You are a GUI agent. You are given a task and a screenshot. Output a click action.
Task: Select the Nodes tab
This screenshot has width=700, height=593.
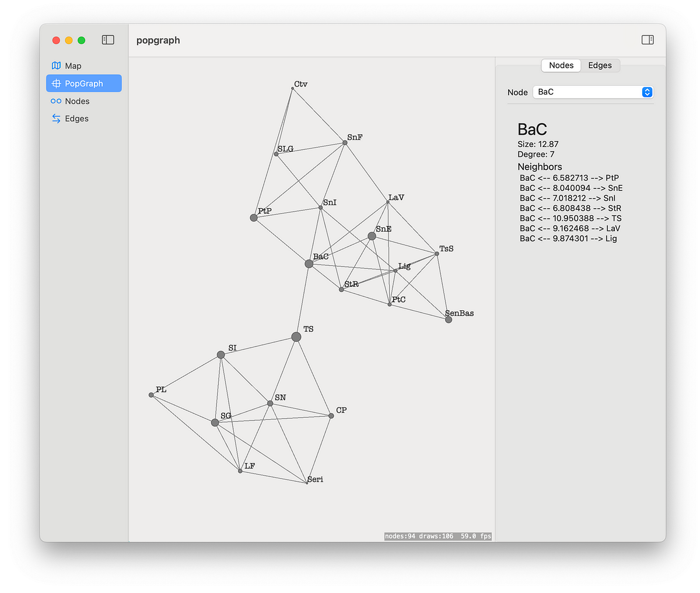[561, 65]
